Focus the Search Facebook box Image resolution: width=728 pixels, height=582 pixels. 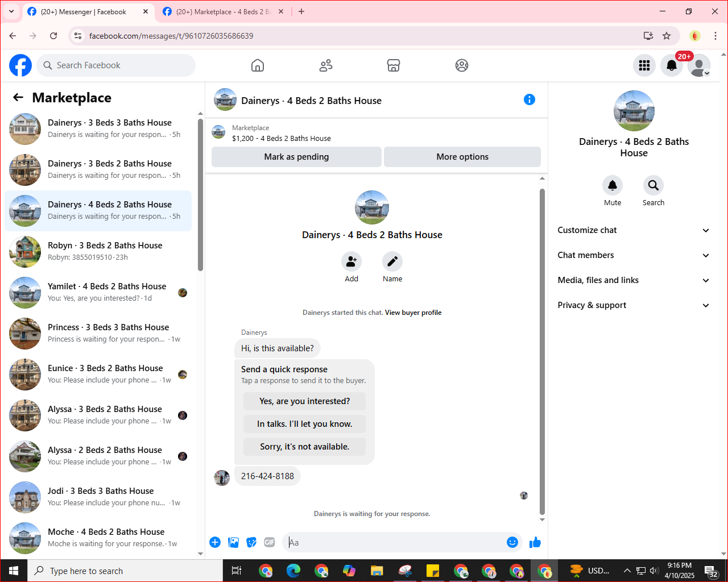point(116,65)
